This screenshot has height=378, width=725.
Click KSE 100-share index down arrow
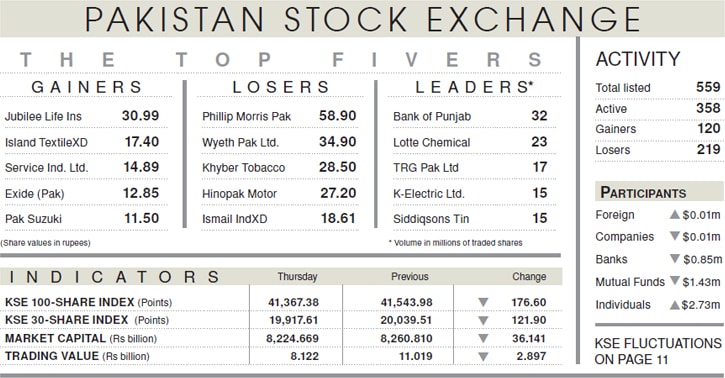click(483, 302)
